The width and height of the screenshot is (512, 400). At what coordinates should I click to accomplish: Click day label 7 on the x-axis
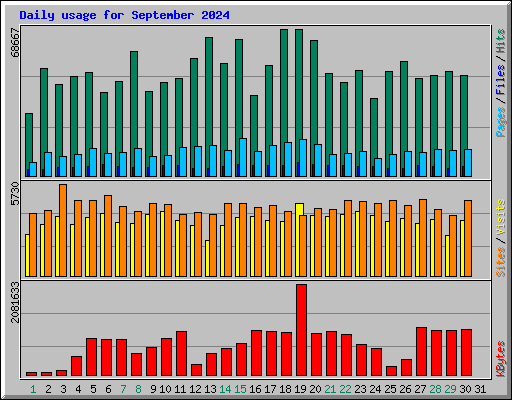[123, 389]
